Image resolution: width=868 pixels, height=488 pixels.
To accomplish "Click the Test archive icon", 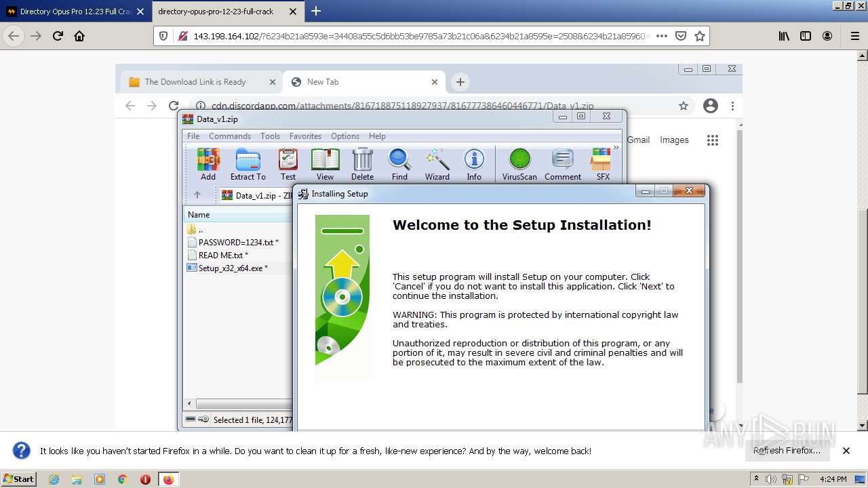I will [288, 165].
